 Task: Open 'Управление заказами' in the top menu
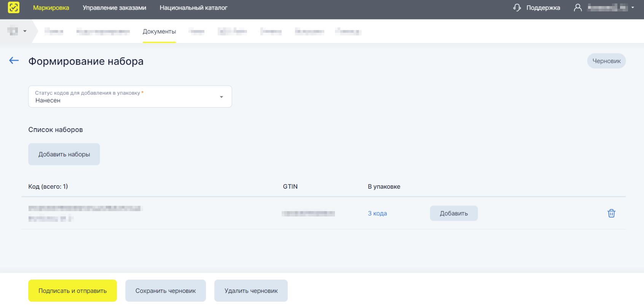[115, 8]
